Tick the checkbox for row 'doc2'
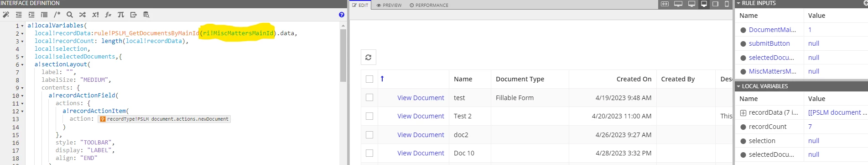Screen dimensions: 868x165 tap(369, 135)
